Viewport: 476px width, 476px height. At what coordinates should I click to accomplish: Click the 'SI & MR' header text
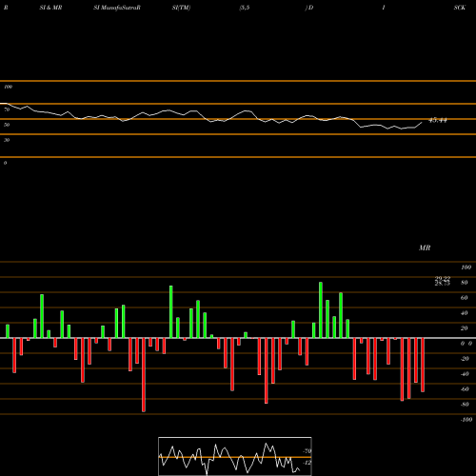[x=50, y=8]
